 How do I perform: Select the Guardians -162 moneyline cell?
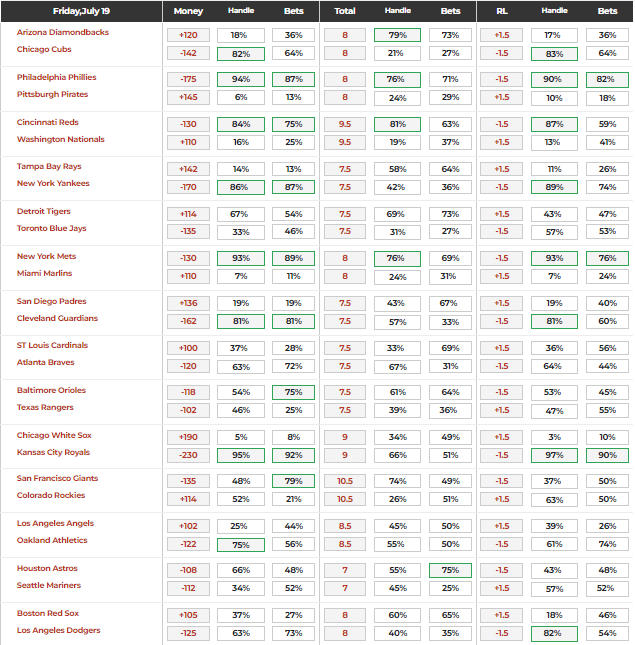point(188,321)
